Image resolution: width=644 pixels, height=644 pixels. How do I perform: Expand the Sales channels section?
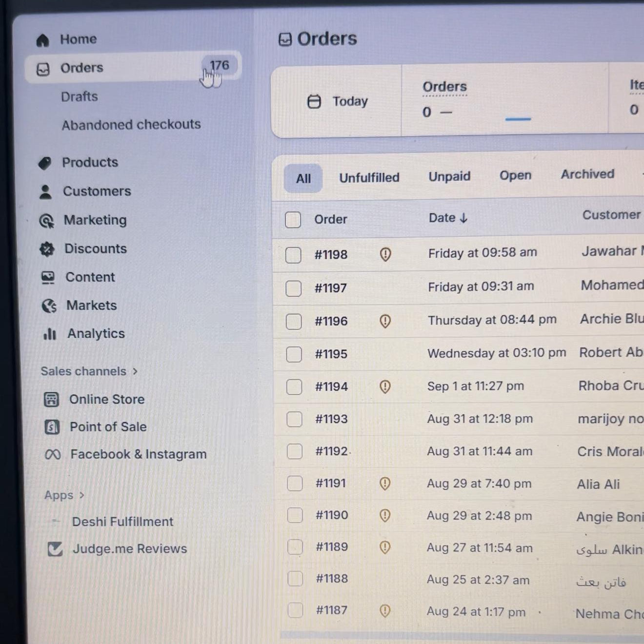(135, 372)
